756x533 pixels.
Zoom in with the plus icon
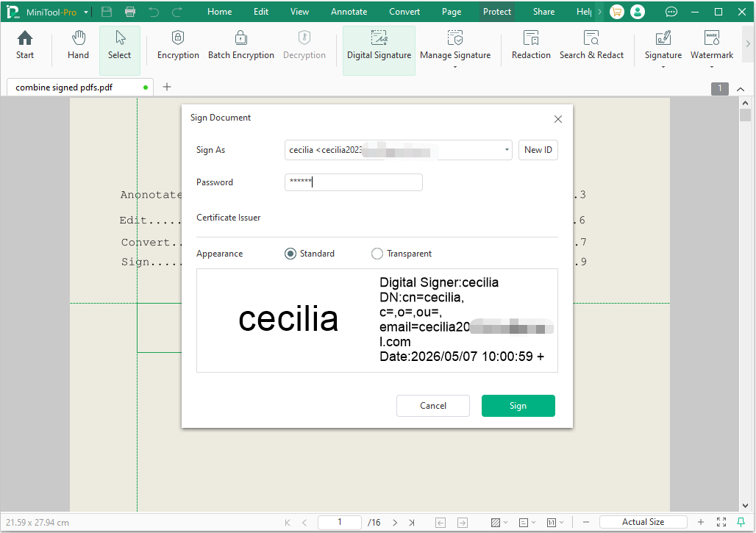(701, 522)
